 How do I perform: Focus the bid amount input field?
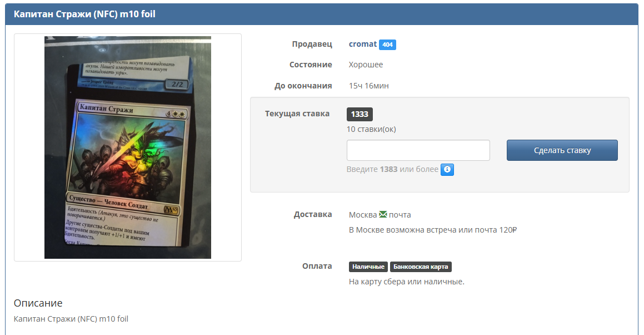tap(418, 150)
